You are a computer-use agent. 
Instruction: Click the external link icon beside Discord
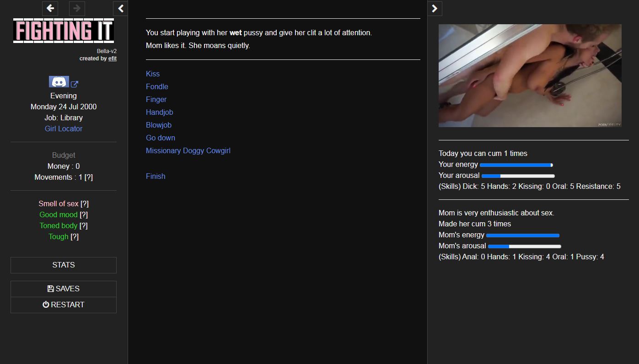pyautogui.click(x=74, y=84)
